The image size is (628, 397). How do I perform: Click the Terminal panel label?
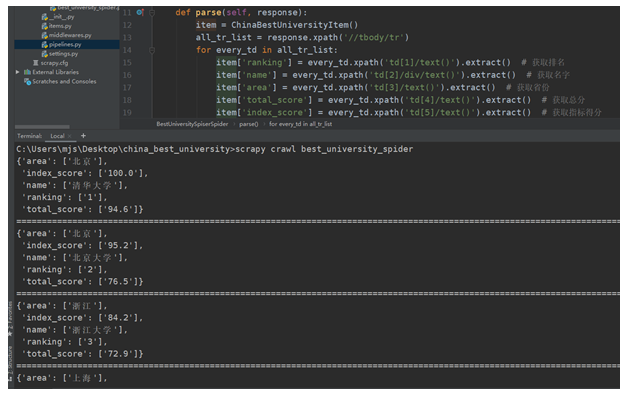29,136
